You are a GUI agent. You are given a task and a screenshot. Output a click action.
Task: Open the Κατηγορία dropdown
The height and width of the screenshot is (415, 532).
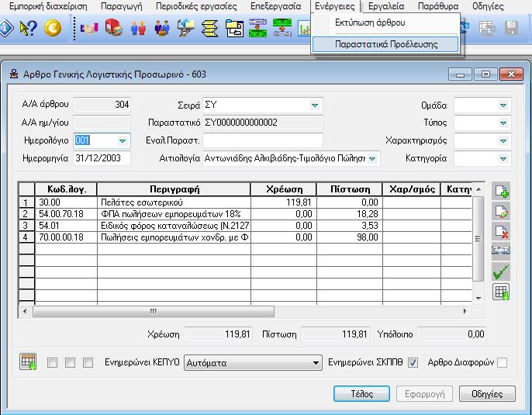[503, 158]
